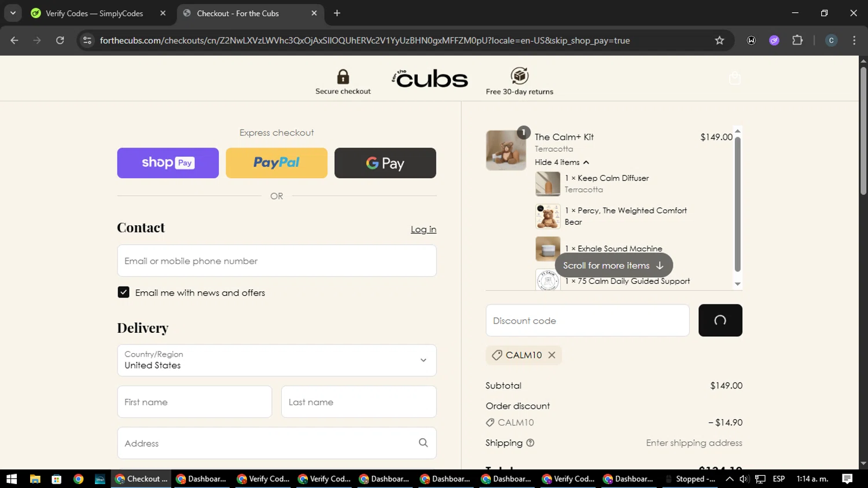Click the Keep Calm Diffuser thumbnail
The image size is (868, 488).
point(547,184)
